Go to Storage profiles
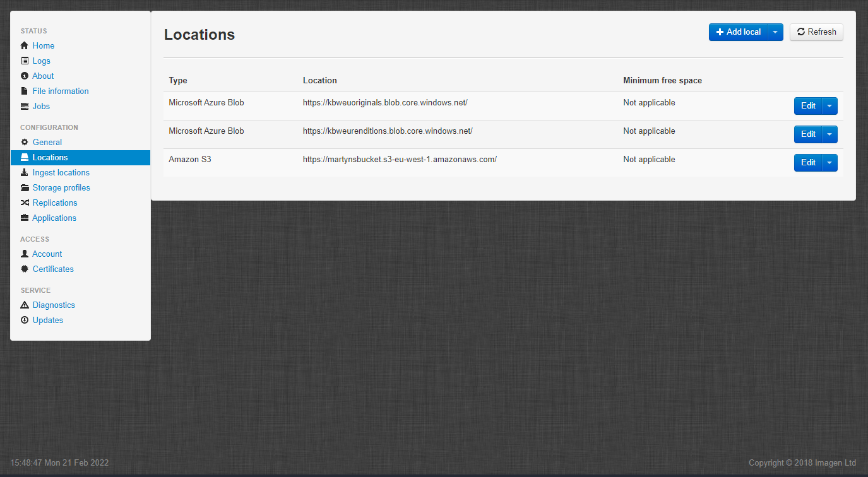The image size is (868, 477). (x=61, y=187)
